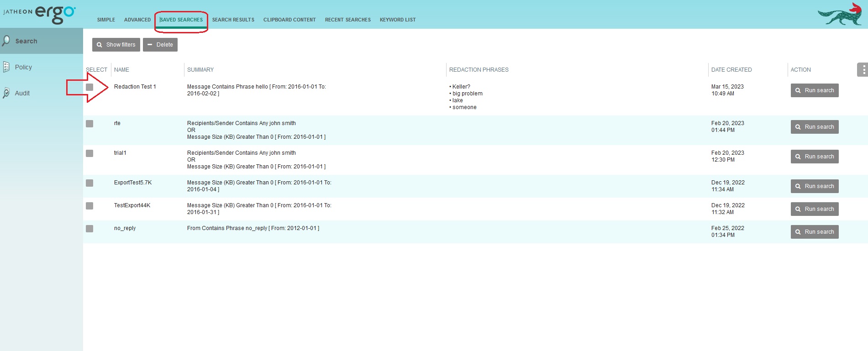Image resolution: width=868 pixels, height=351 pixels.
Task: Run search for rte
Action: coord(815,127)
